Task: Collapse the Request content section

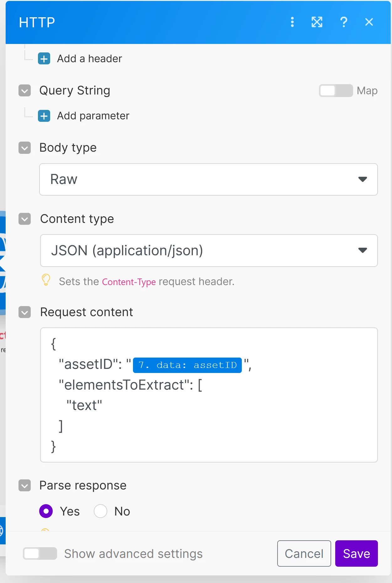Action: [25, 312]
